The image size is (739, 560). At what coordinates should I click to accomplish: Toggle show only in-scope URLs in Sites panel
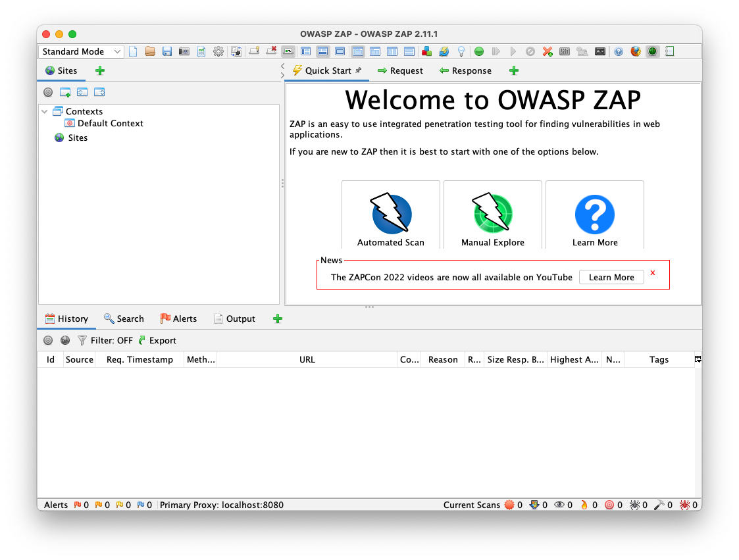tap(48, 92)
